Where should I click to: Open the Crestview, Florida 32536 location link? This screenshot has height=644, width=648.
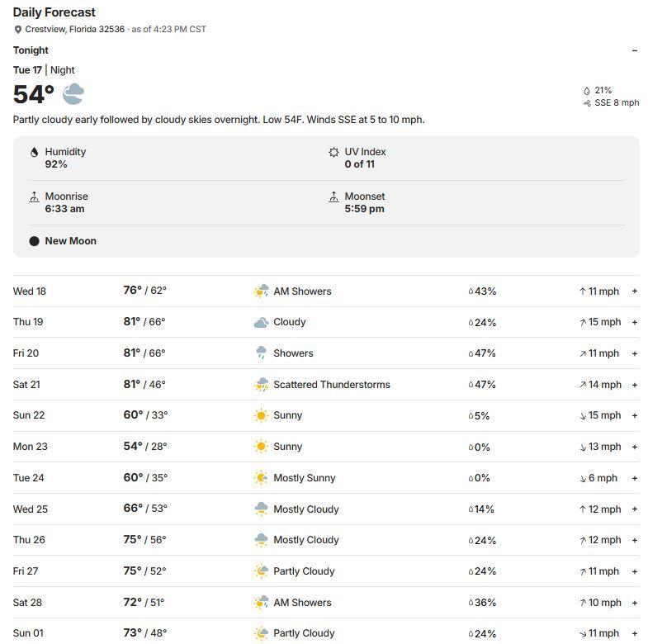coord(74,29)
